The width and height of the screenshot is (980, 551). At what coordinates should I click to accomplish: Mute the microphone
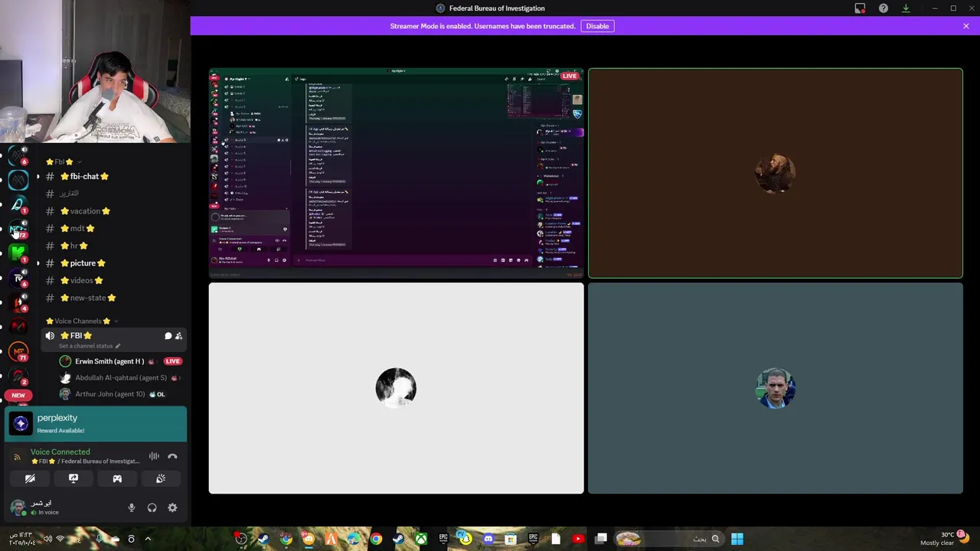coord(131,507)
